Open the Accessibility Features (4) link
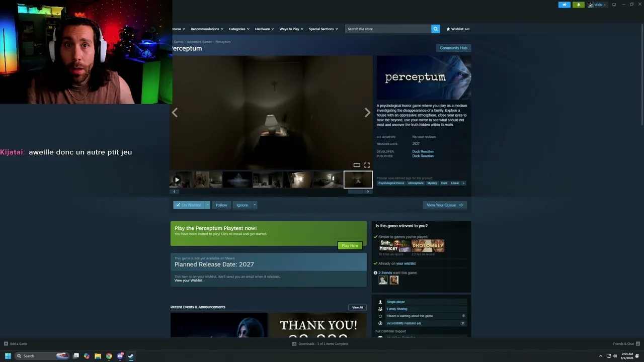 point(404,323)
